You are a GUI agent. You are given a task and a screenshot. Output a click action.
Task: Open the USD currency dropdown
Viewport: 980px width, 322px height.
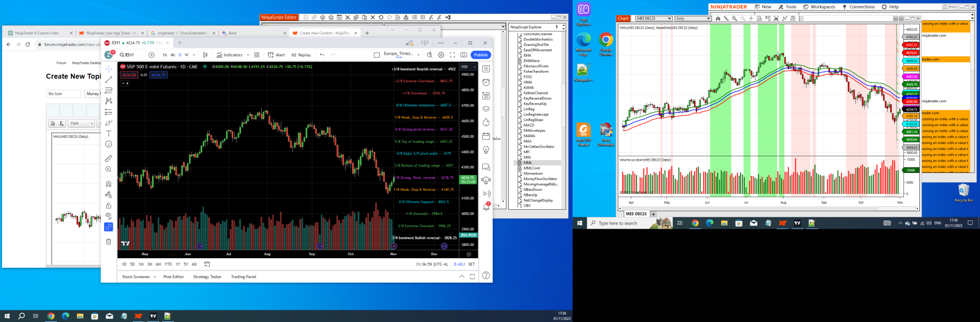(468, 67)
